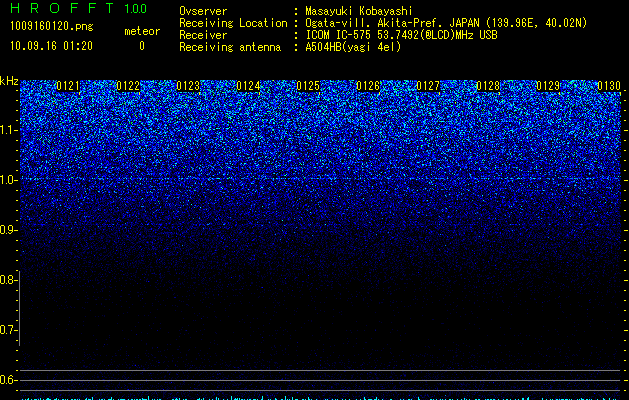Click the 0127 time marker
The image size is (629, 400).
(x=428, y=86)
